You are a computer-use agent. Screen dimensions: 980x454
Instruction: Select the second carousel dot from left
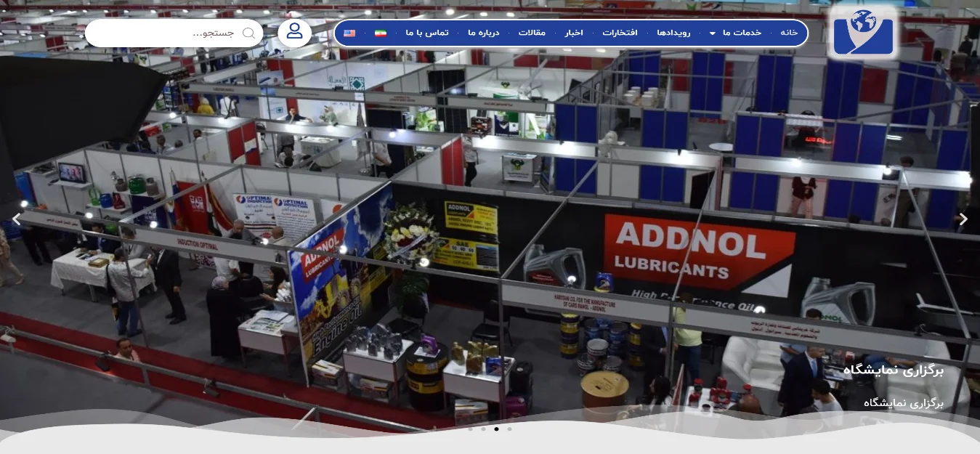point(483,429)
